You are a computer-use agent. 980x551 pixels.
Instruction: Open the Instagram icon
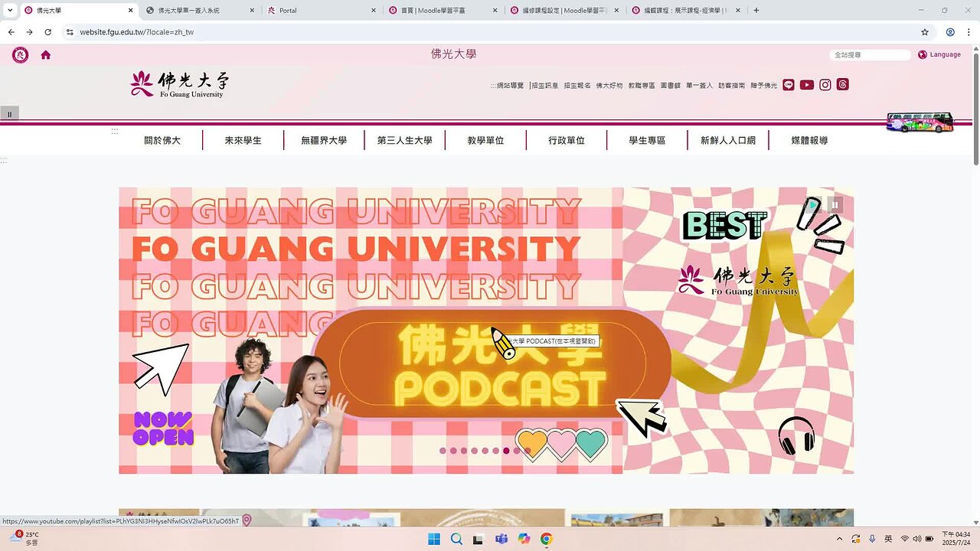click(x=825, y=85)
